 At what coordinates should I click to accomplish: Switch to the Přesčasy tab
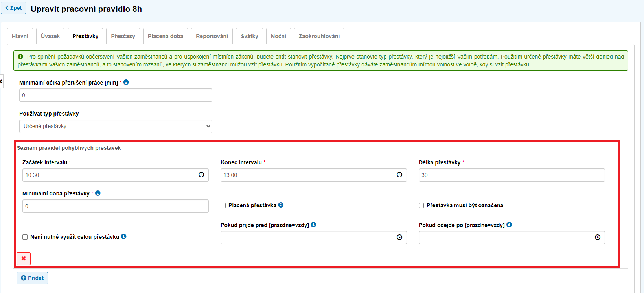(x=123, y=36)
